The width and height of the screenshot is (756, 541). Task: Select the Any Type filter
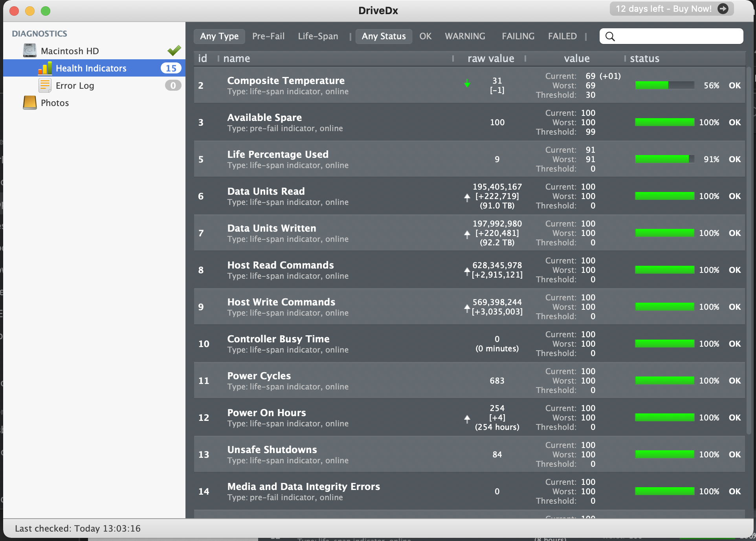pyautogui.click(x=219, y=36)
